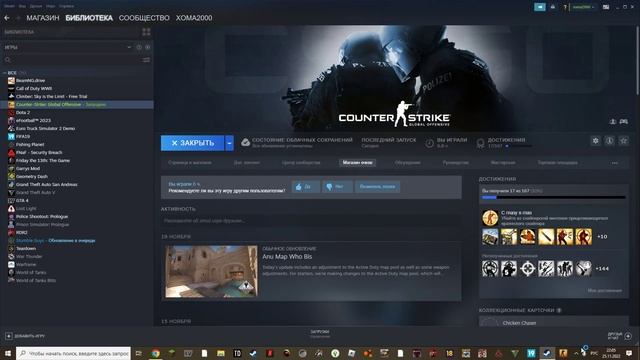Select the Магазин очков game tab

tap(357, 163)
